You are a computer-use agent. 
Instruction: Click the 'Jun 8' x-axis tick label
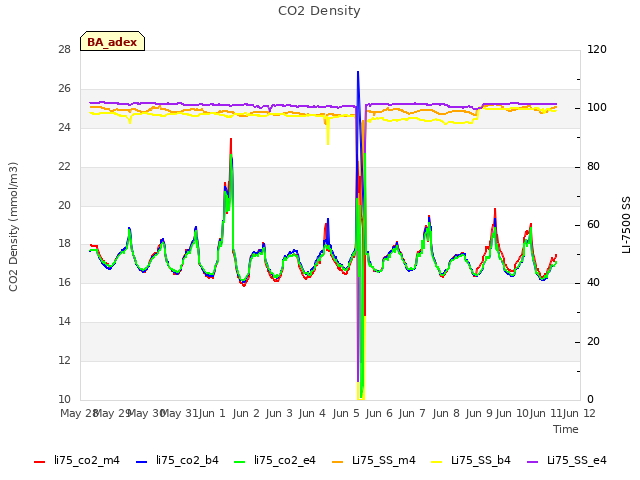(x=446, y=413)
